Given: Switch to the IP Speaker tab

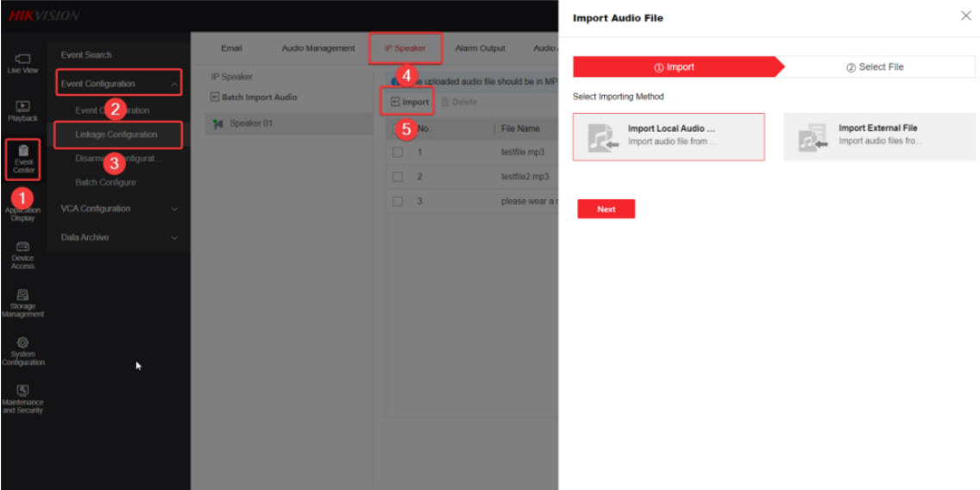Looking at the screenshot, I should click(x=405, y=48).
